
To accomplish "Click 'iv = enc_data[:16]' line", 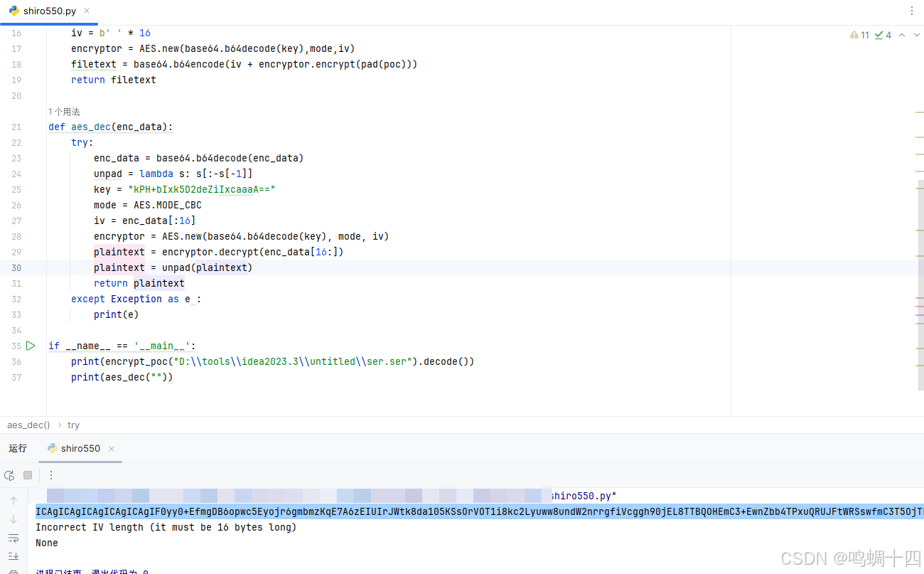I will 145,220.
